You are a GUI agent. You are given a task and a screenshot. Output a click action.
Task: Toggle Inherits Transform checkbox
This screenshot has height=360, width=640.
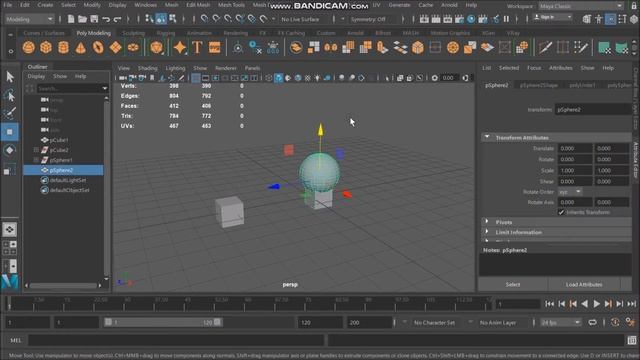coord(561,212)
